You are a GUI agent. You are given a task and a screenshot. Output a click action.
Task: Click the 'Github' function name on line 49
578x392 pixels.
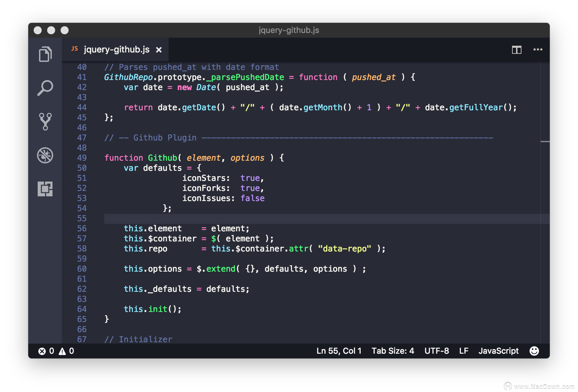click(162, 158)
